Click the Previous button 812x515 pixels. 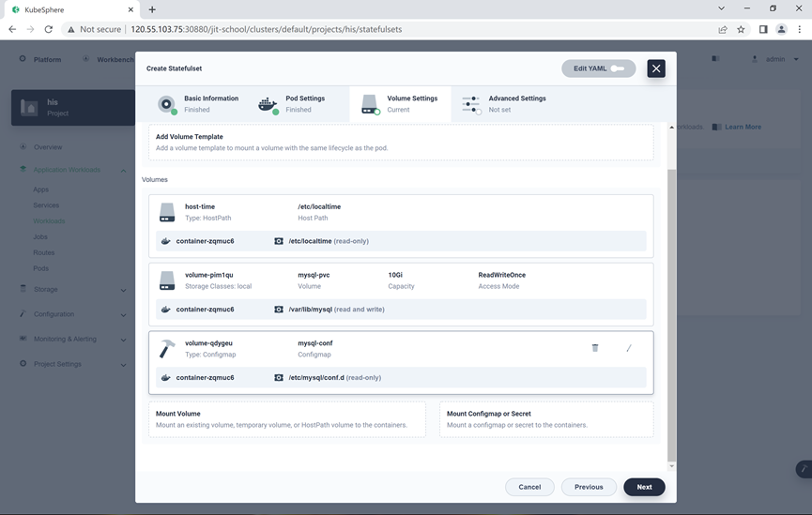[x=589, y=487]
